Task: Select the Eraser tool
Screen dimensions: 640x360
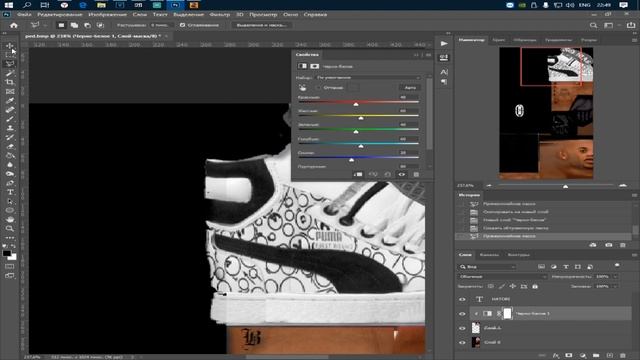Action: 10,147
